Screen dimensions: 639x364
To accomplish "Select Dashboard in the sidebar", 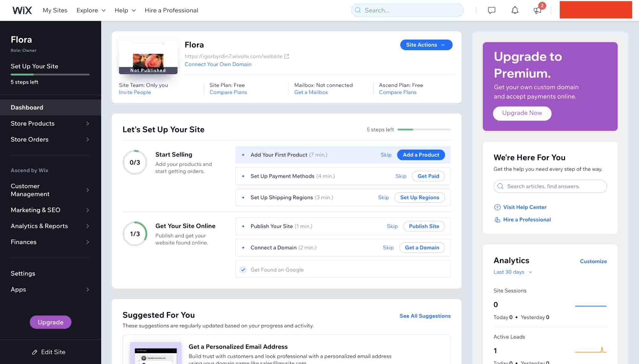I will (51, 107).
